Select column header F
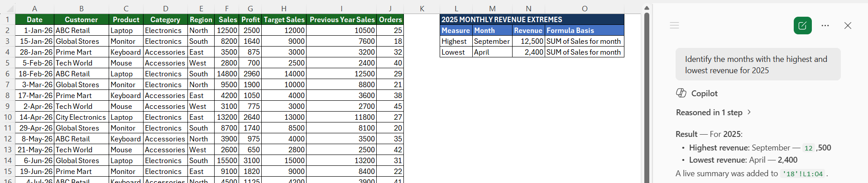The height and width of the screenshot is (183, 868). coord(226,8)
